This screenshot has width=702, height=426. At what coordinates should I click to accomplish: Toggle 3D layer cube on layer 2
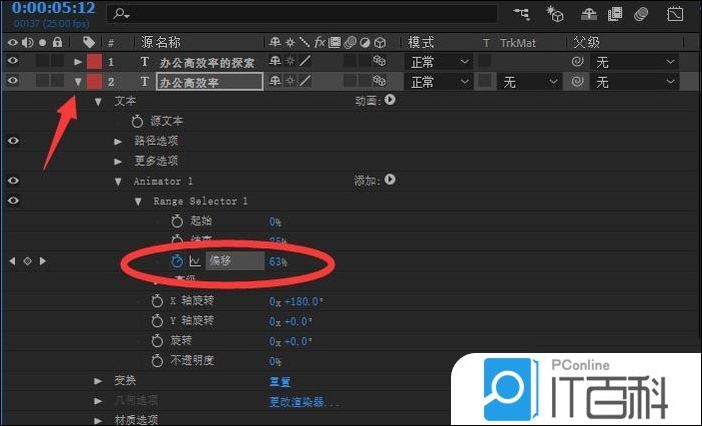[x=380, y=81]
